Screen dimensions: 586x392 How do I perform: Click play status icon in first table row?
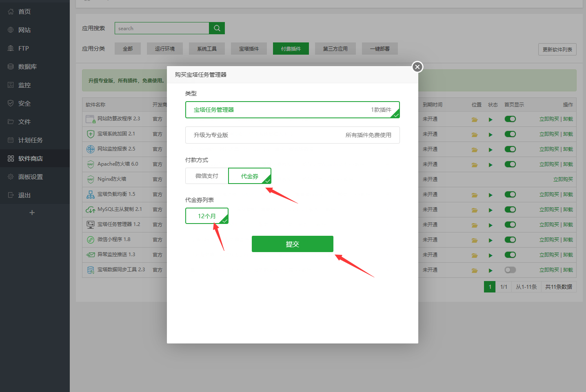[491, 120]
